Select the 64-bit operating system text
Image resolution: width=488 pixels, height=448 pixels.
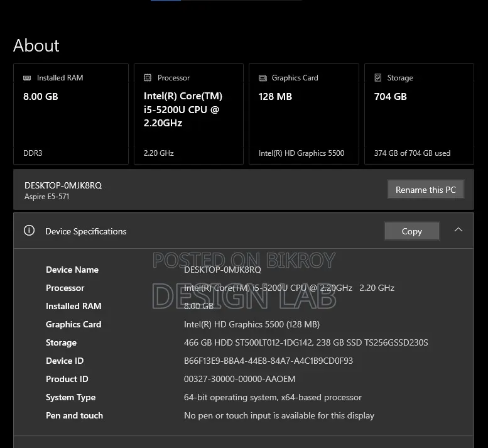273,397
